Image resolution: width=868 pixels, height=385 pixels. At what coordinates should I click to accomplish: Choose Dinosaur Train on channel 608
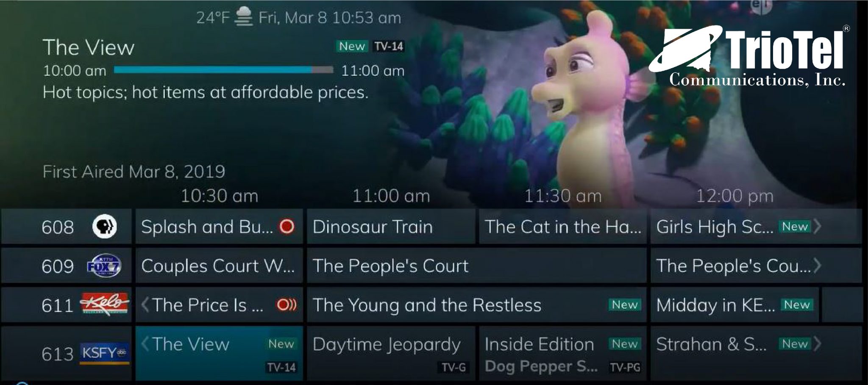coord(391,227)
